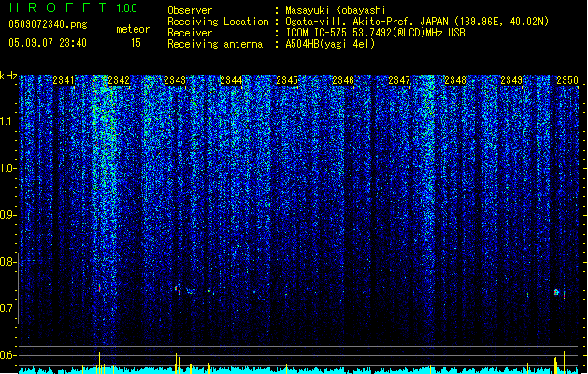Viewport: 588px width, 374px height.
Task: Click the red echo spot below 2342
Action: coord(99,288)
